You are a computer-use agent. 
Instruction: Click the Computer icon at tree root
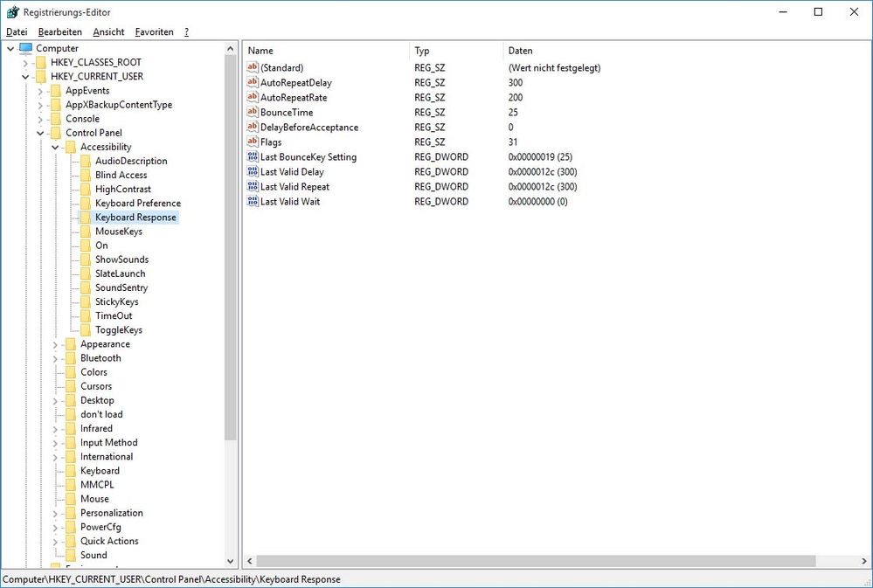coord(25,48)
